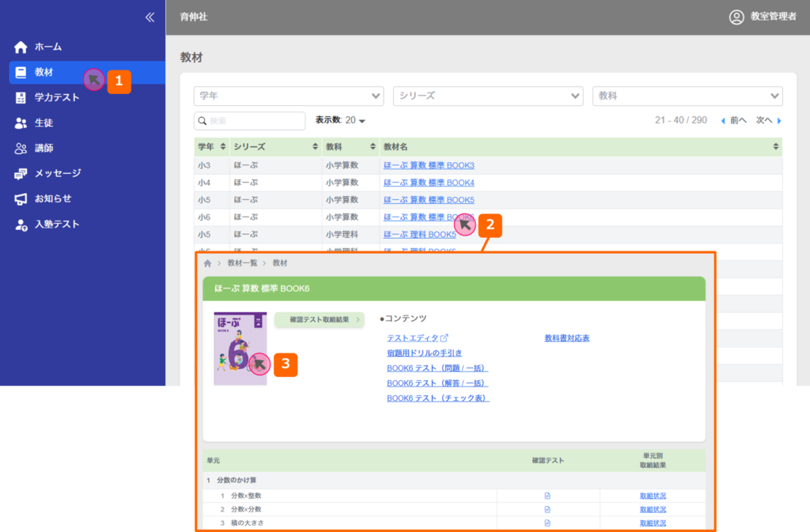
Task: Click the 確認テスト取組結果 button
Action: point(319,319)
